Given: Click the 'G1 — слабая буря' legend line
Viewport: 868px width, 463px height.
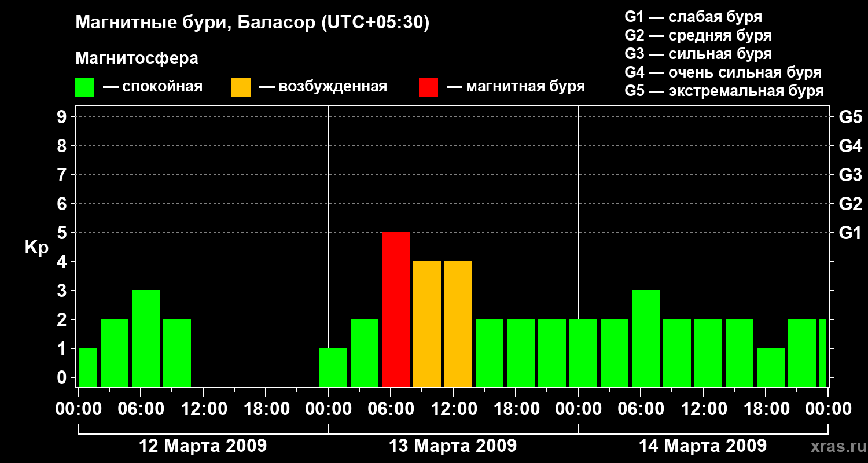Looking at the screenshot, I should (x=693, y=17).
